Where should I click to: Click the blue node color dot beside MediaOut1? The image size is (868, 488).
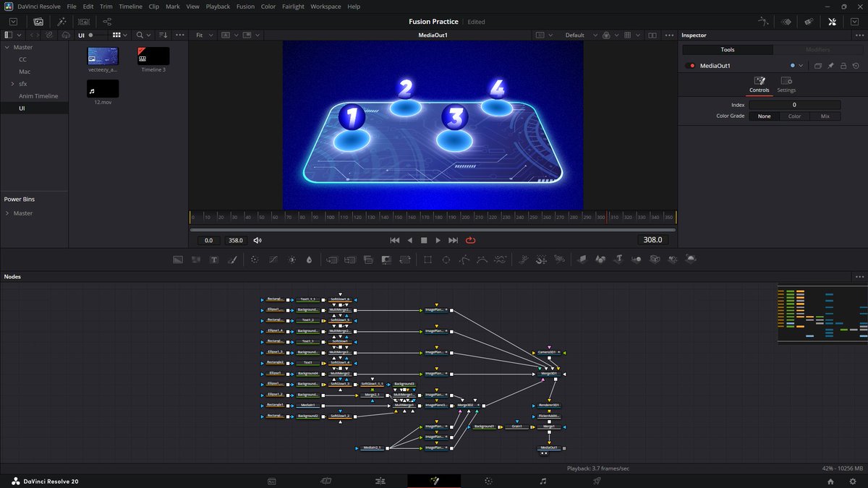click(792, 65)
